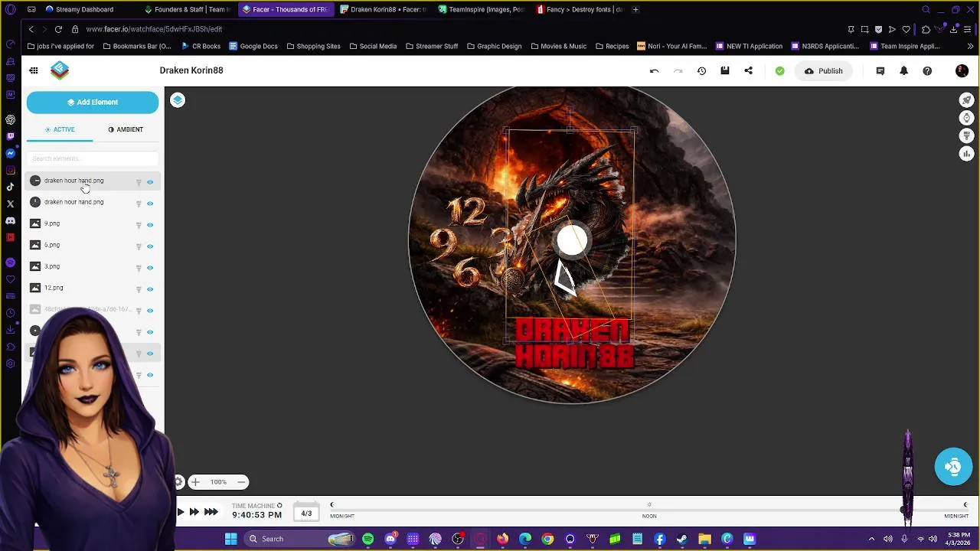Open Windows Start menu

(x=230, y=539)
